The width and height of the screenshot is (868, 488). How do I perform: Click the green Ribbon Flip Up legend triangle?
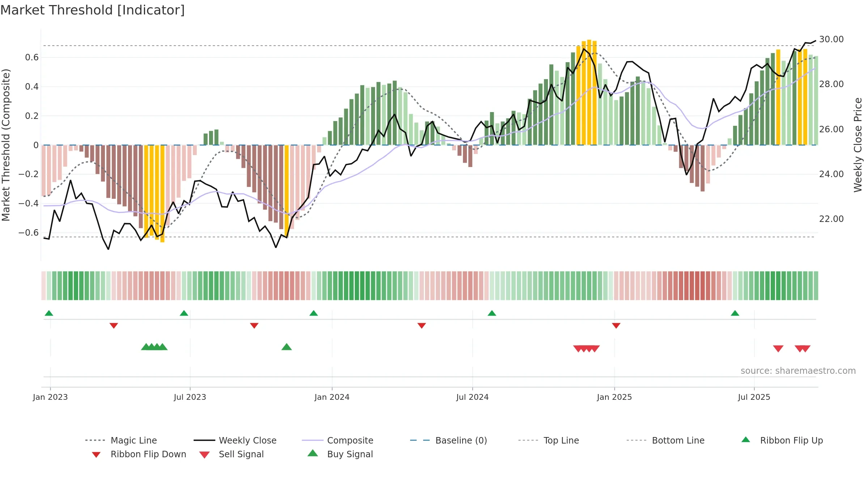(x=746, y=440)
